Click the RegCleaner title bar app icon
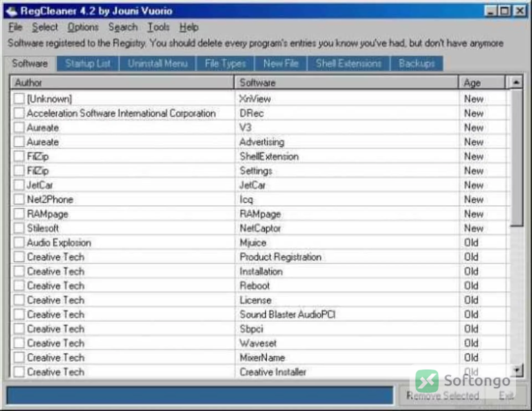The width and height of the screenshot is (532, 411). [12, 11]
